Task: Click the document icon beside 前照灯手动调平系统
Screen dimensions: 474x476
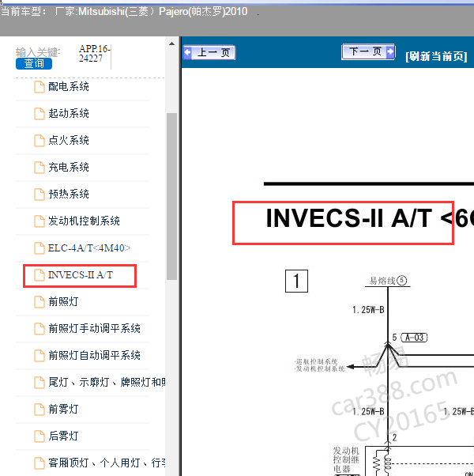Action: tap(39, 329)
